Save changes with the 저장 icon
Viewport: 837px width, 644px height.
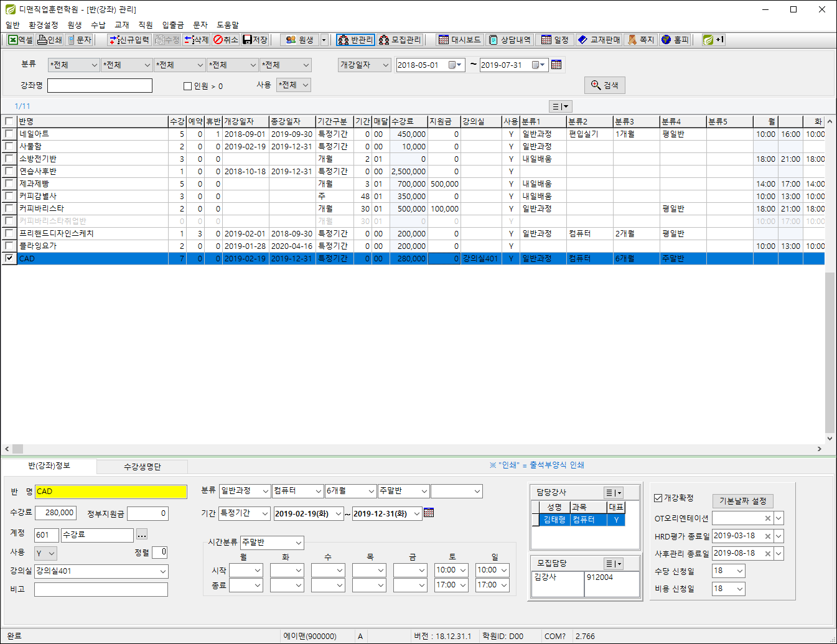pos(255,40)
